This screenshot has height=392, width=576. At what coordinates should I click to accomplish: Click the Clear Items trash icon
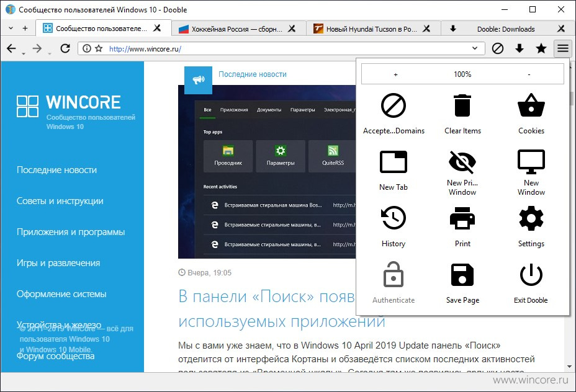pos(462,105)
